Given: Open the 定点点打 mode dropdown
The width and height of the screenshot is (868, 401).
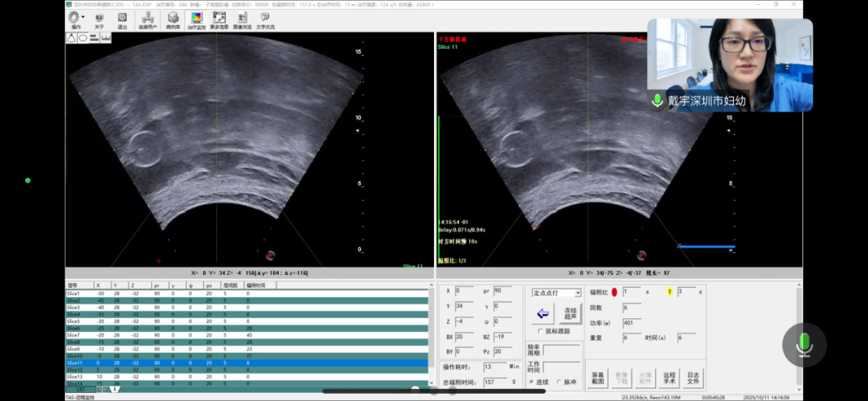Looking at the screenshot, I should click(556, 293).
